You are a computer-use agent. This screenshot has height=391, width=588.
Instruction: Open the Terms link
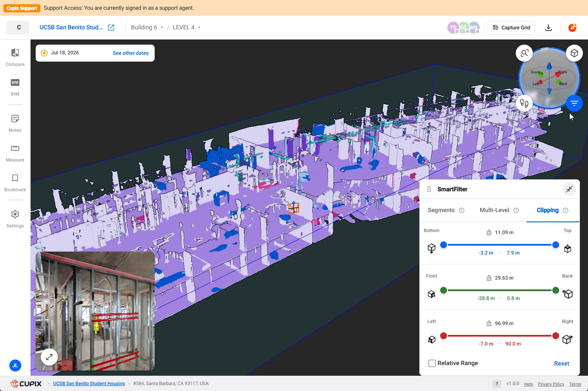575,384
